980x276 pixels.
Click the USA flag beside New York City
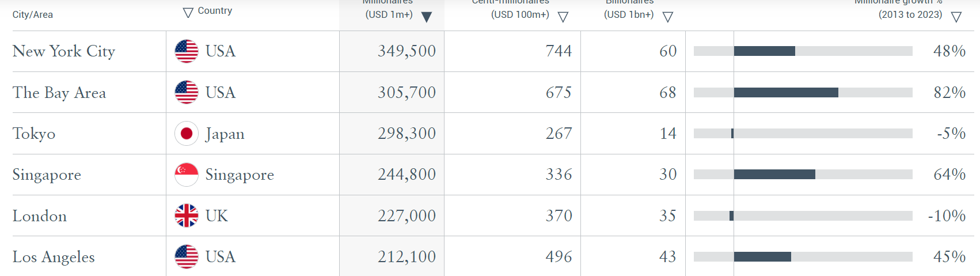pyautogui.click(x=187, y=51)
